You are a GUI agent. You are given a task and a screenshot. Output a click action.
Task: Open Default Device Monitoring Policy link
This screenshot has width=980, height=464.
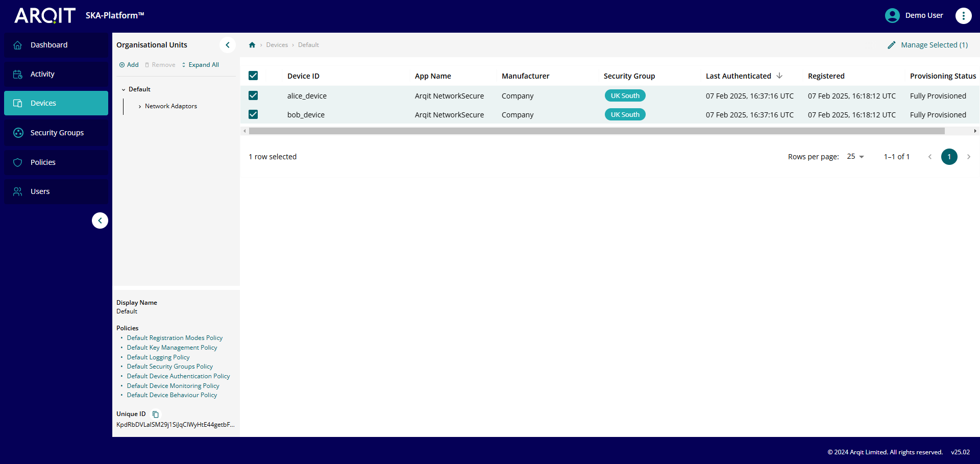pyautogui.click(x=173, y=386)
